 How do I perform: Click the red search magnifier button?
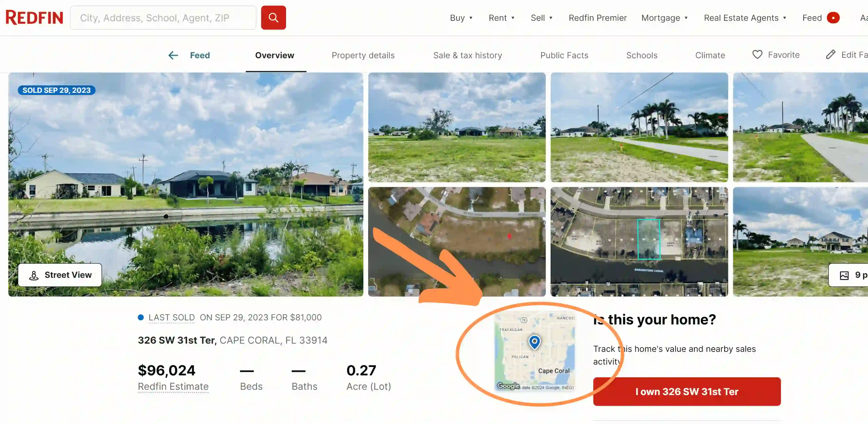tap(273, 18)
